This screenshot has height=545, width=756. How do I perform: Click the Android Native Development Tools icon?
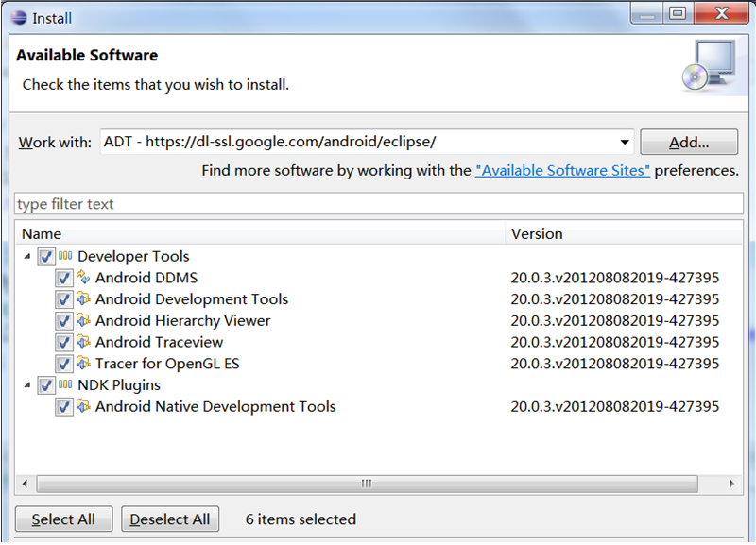[83, 406]
